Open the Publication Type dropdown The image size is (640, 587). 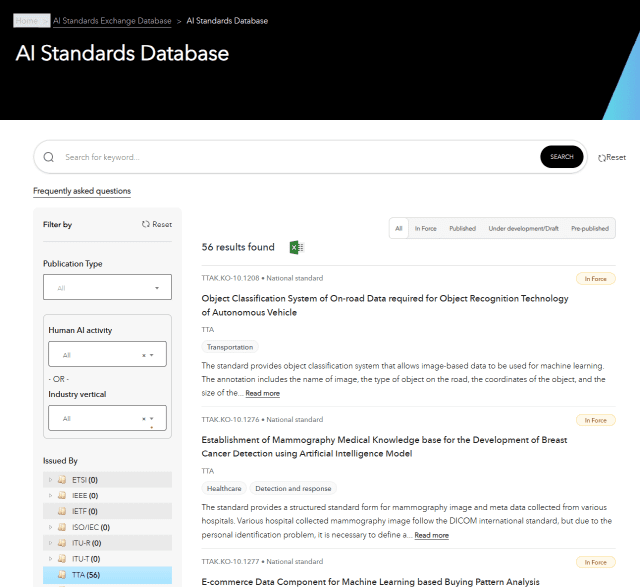(x=107, y=288)
